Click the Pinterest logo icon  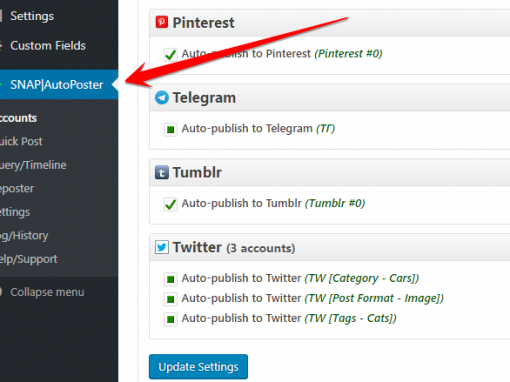pos(162,22)
